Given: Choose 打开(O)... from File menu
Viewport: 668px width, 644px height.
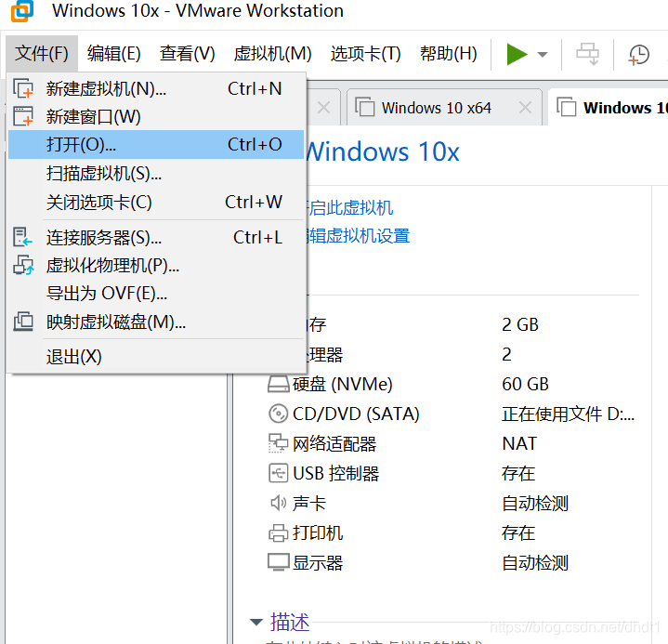Looking at the screenshot, I should [156, 144].
